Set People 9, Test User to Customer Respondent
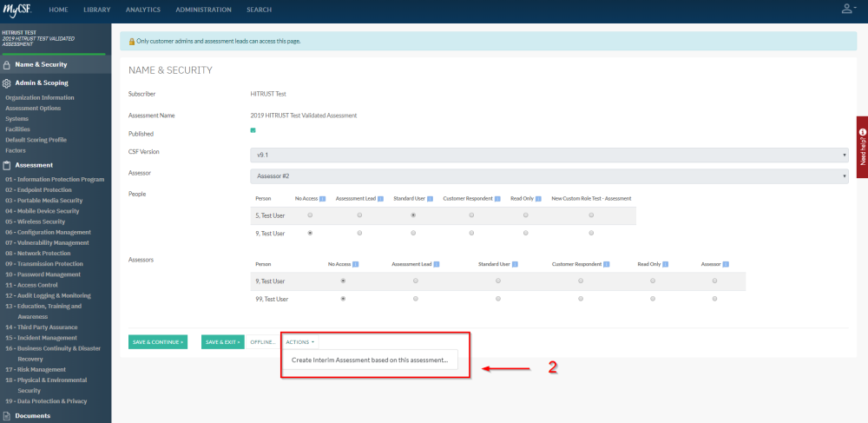This screenshot has height=423, width=868. coord(471,233)
